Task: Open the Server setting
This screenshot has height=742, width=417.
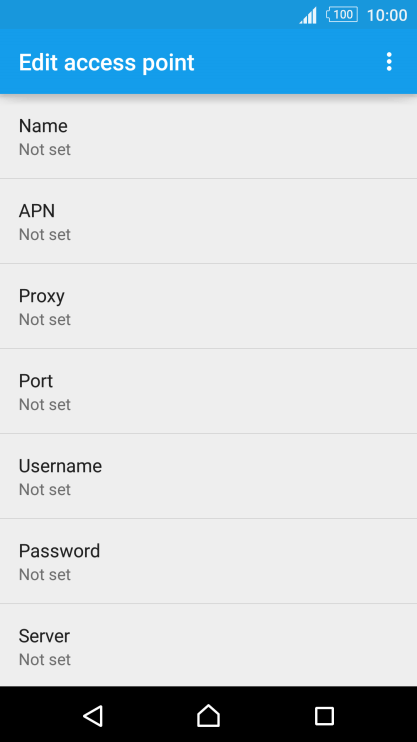Action: pyautogui.click(x=208, y=645)
